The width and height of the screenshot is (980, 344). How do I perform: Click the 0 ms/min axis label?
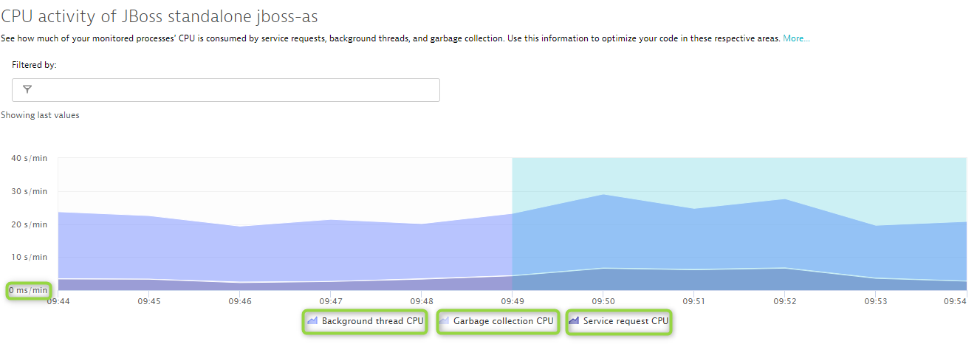29,290
